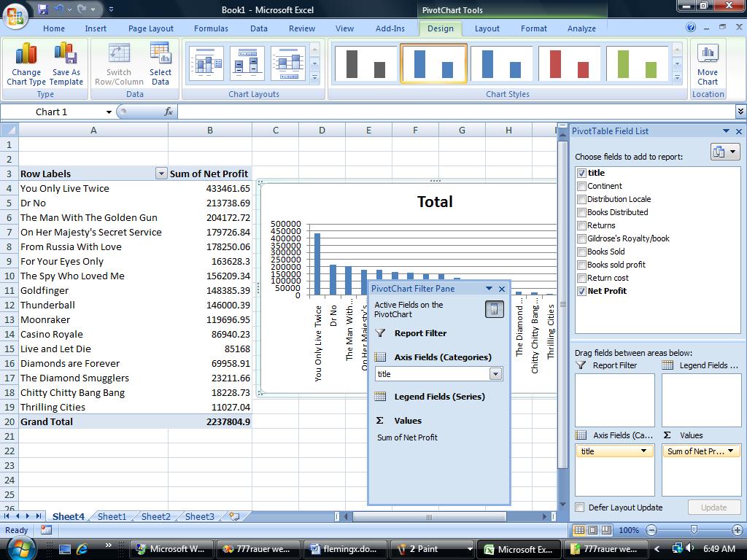Open the Home ribbon tab
The height and width of the screenshot is (560, 747).
pos(54,28)
